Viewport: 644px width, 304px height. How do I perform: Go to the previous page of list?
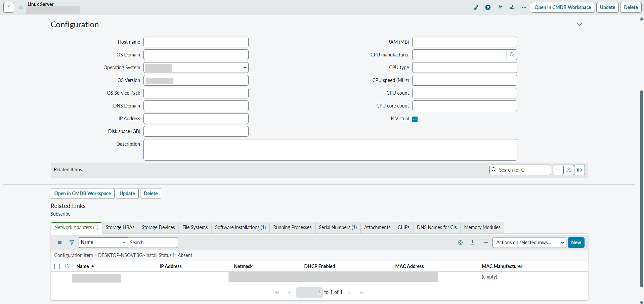(x=289, y=293)
